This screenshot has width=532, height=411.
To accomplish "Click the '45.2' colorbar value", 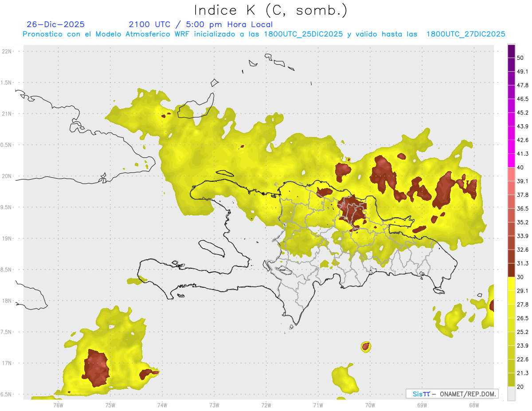I will pyautogui.click(x=522, y=113).
